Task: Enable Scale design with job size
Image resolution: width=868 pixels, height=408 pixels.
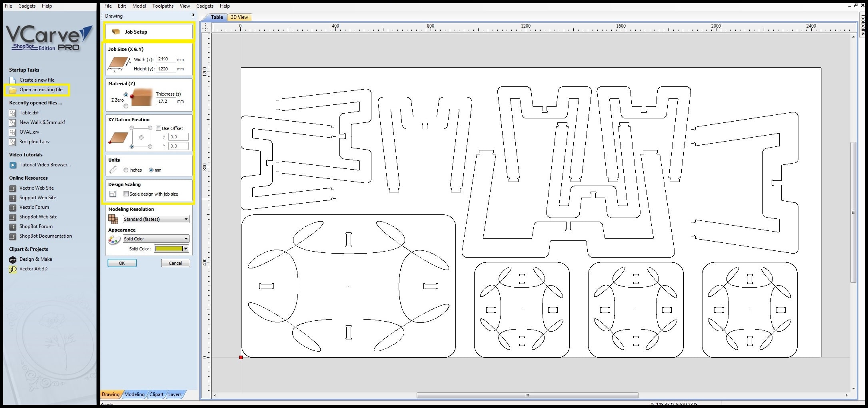Action: [126, 194]
